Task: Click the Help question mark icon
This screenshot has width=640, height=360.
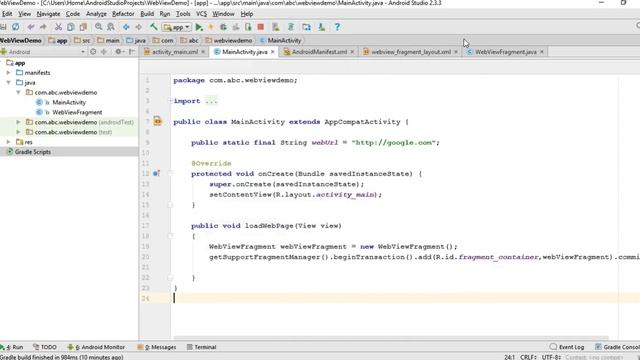Action: pos(337,27)
